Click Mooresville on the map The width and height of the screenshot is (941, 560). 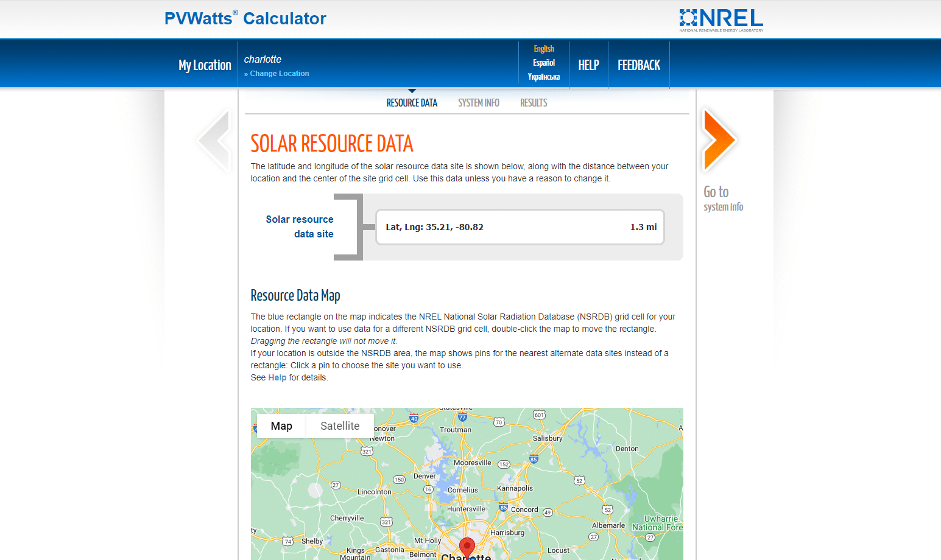coord(472,463)
